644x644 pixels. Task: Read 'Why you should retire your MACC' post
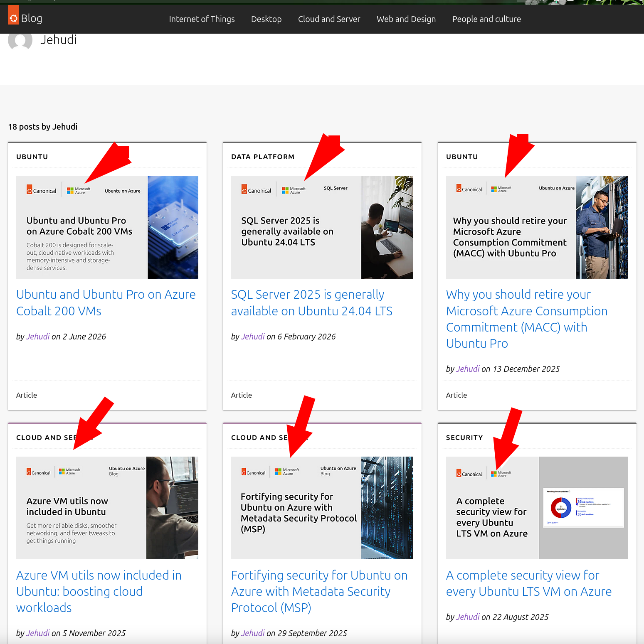tap(527, 319)
